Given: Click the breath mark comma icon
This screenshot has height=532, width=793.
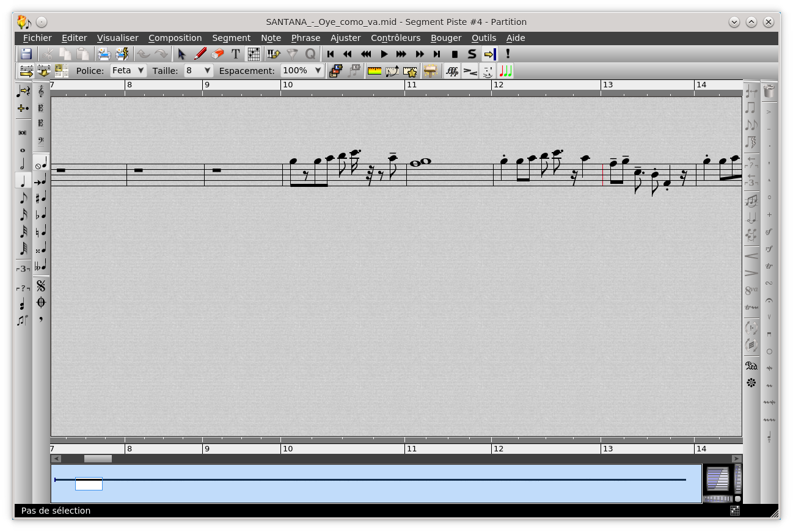Looking at the screenshot, I should pyautogui.click(x=41, y=319).
